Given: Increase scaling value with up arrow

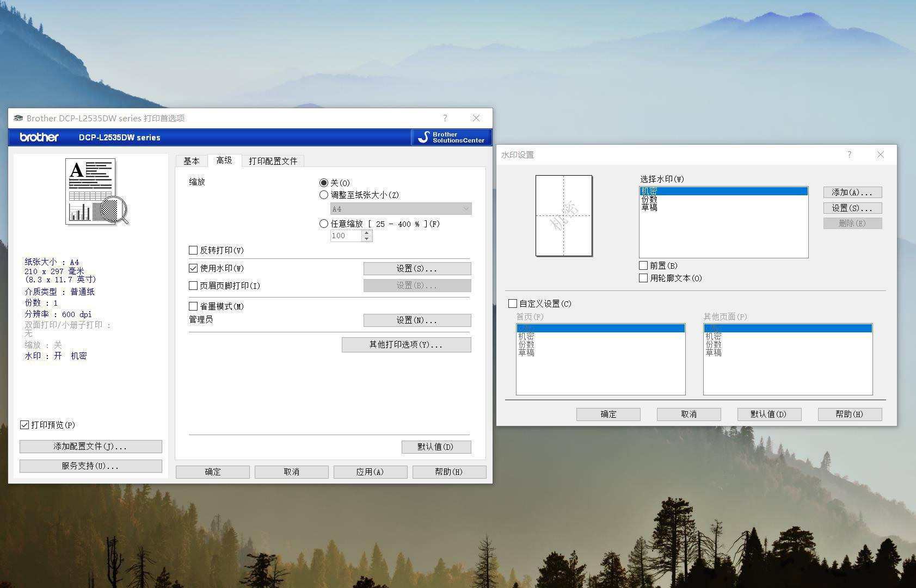Looking at the screenshot, I should click(367, 233).
